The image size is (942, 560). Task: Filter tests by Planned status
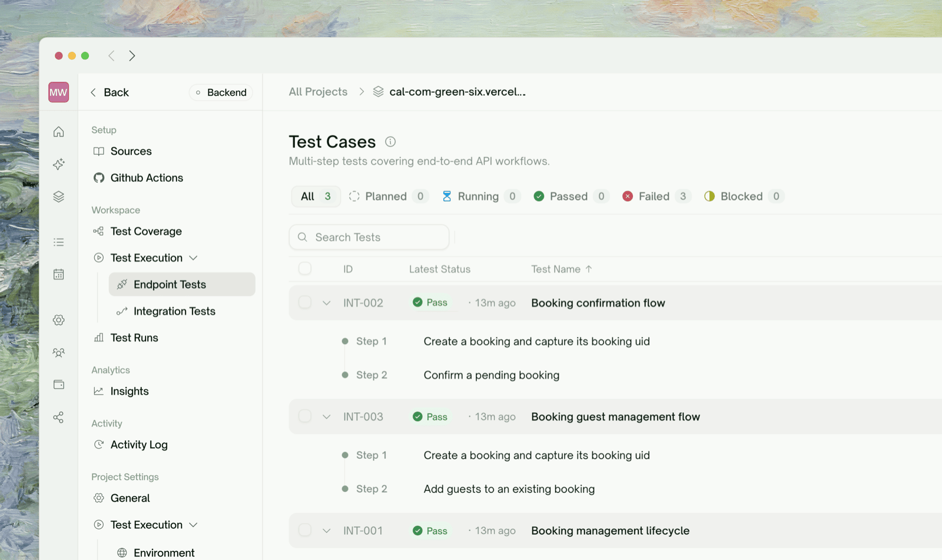click(x=388, y=196)
